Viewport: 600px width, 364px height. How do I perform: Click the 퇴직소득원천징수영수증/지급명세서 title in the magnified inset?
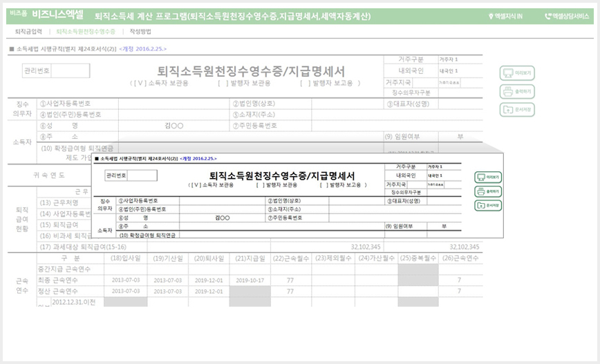tap(282, 176)
